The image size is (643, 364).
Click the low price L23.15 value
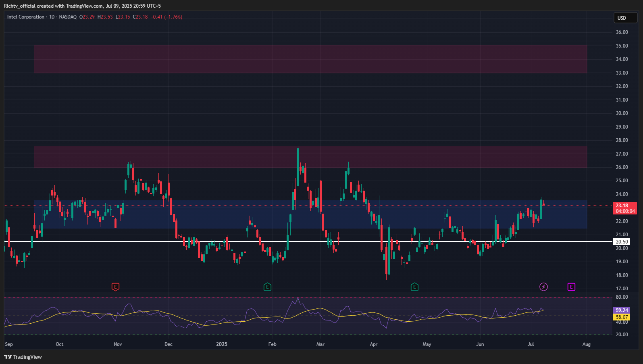[123, 17]
